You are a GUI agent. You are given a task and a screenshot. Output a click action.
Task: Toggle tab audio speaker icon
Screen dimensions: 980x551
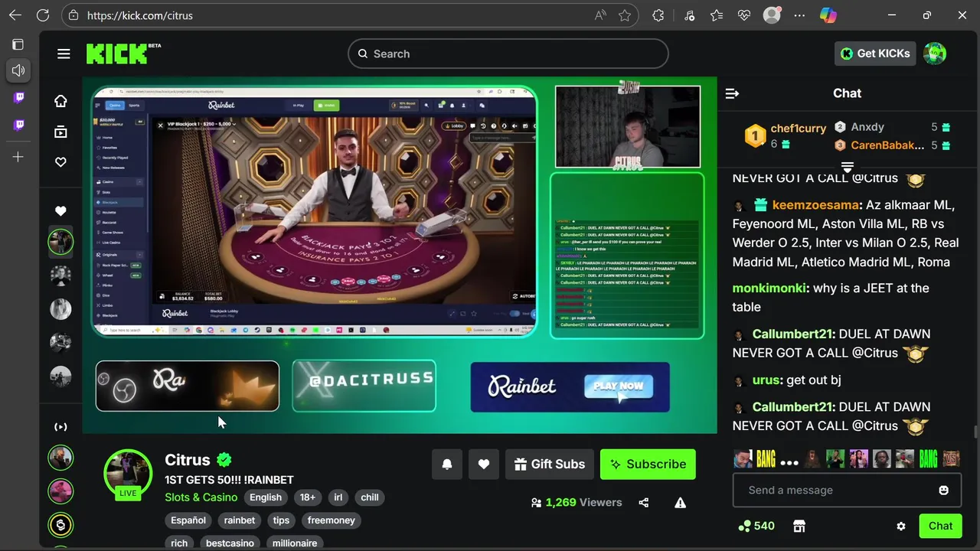point(18,70)
